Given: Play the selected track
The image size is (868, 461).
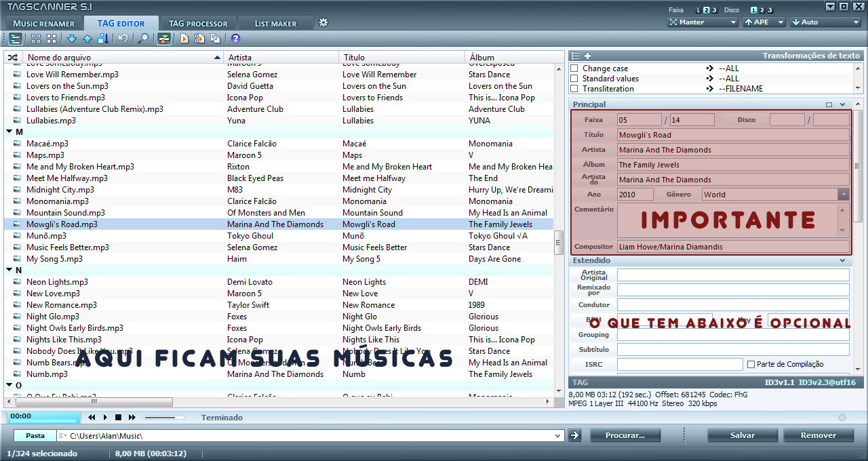Looking at the screenshot, I should 105,418.
